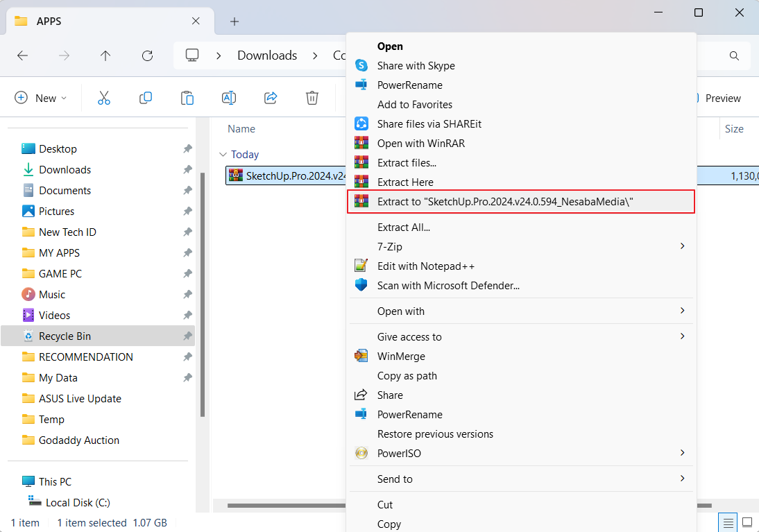Open a new File Explorer tab
The height and width of the screenshot is (532, 759).
click(234, 22)
